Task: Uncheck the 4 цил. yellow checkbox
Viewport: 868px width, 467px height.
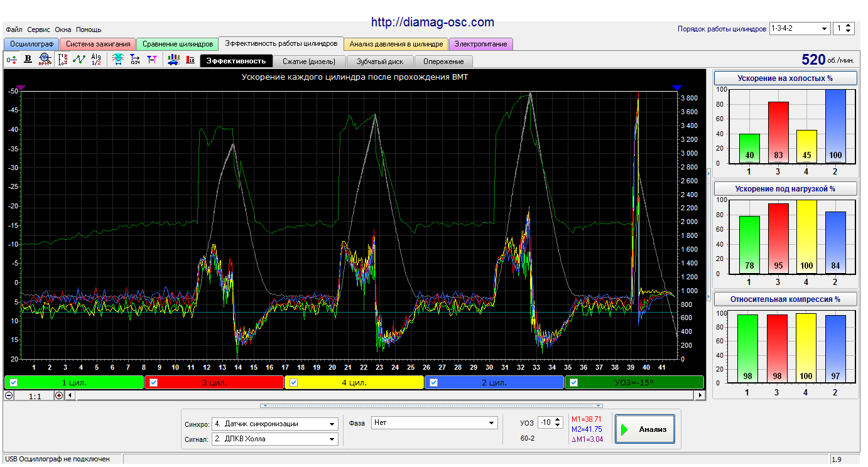Action: click(294, 382)
